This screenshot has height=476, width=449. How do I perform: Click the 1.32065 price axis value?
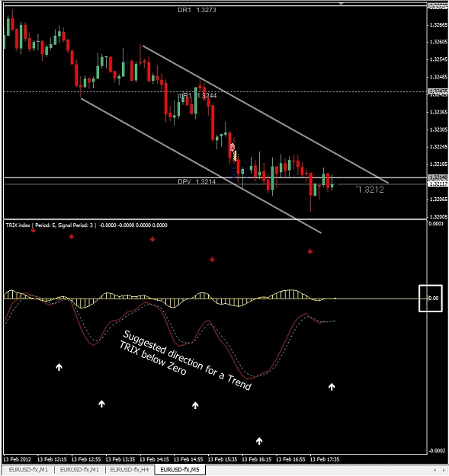point(438,200)
